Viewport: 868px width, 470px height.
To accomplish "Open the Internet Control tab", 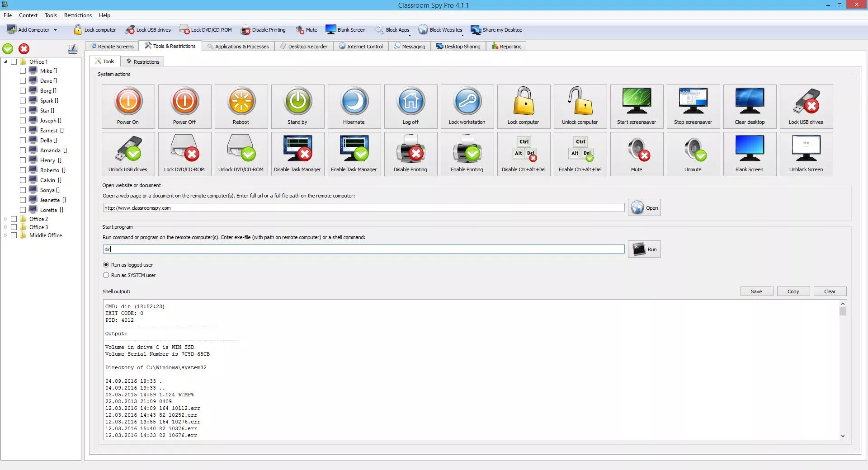I will [x=361, y=46].
